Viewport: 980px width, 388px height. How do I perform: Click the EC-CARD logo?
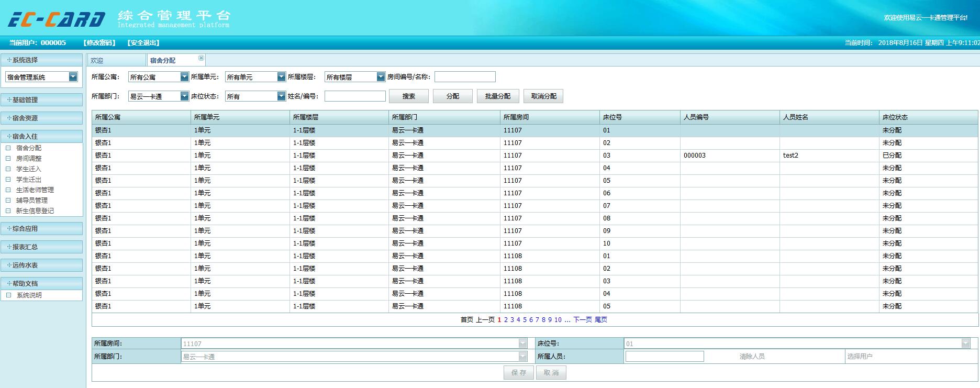56,19
